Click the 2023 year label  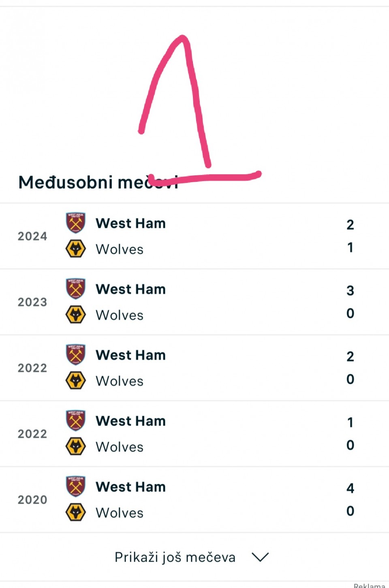(x=32, y=302)
